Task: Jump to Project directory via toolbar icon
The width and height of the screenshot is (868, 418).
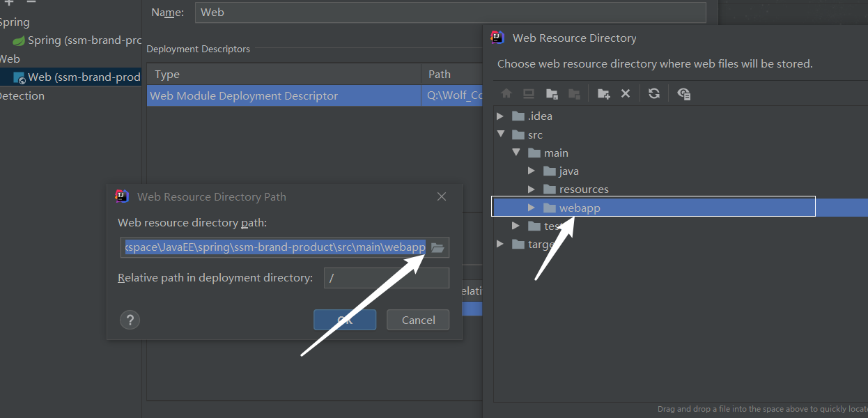Action: [x=552, y=93]
